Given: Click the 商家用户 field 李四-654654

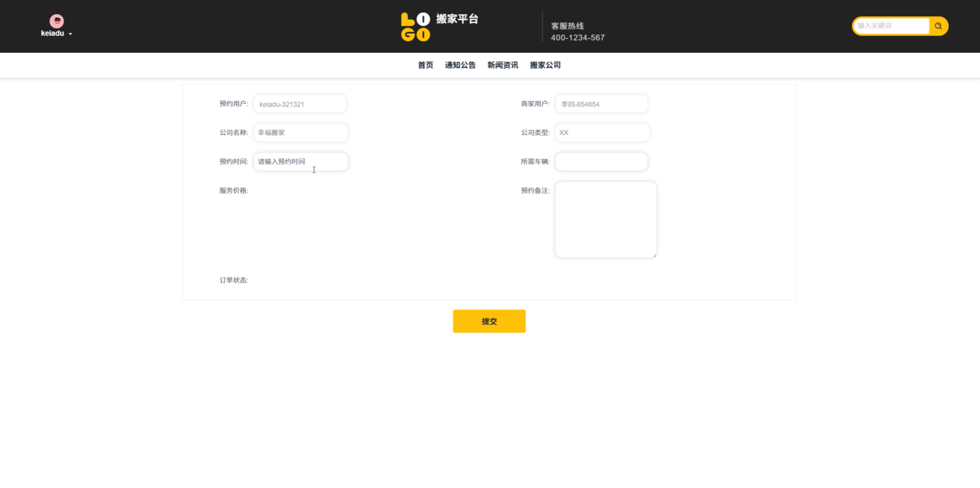Looking at the screenshot, I should 602,104.
